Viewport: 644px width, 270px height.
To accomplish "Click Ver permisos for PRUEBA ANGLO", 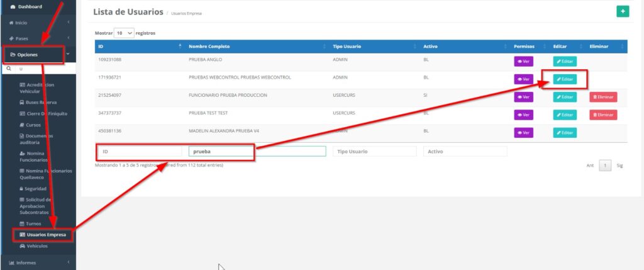I will click(x=523, y=62).
